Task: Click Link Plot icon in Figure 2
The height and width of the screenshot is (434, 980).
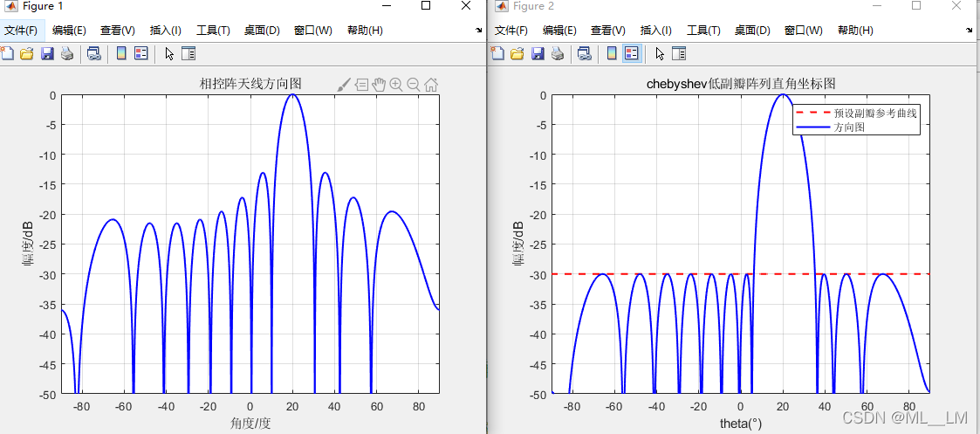Action: [585, 53]
